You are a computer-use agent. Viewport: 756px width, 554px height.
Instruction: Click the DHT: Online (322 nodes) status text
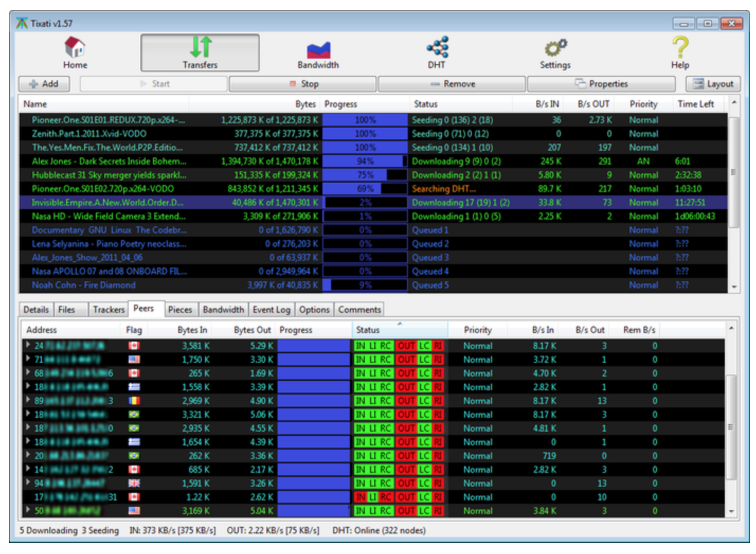pos(379,530)
